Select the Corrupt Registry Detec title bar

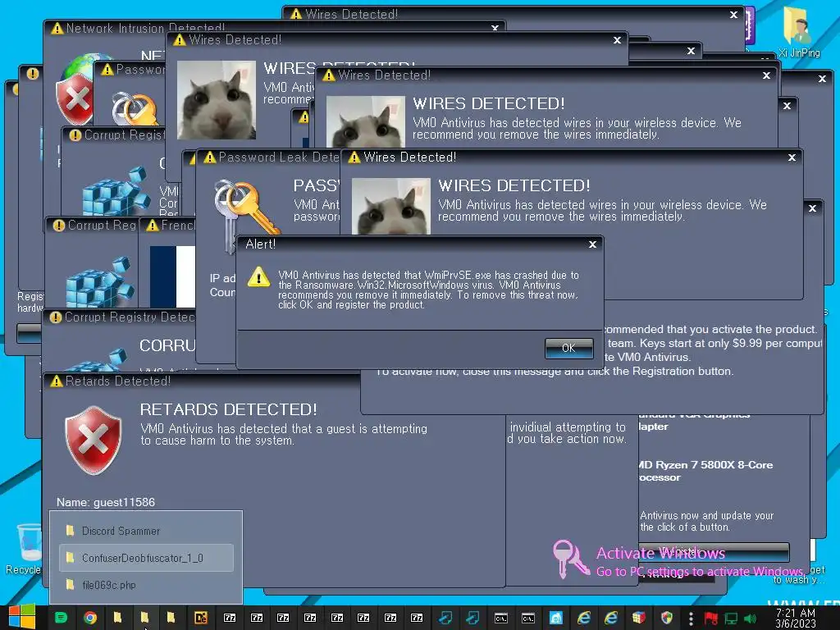[x=119, y=317]
